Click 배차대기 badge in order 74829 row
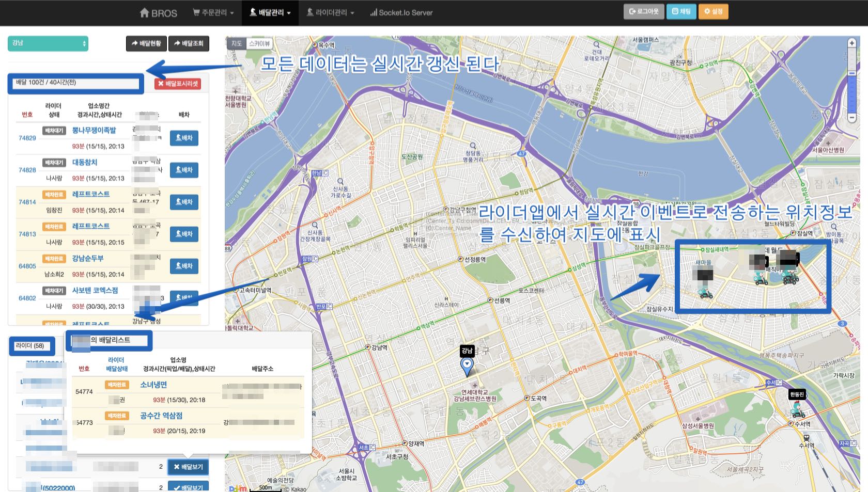 tap(54, 131)
